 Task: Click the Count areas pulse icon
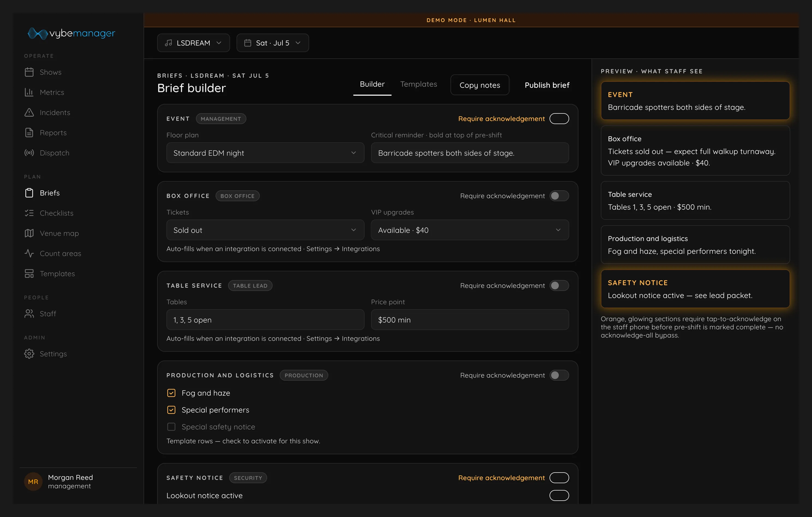[29, 254]
